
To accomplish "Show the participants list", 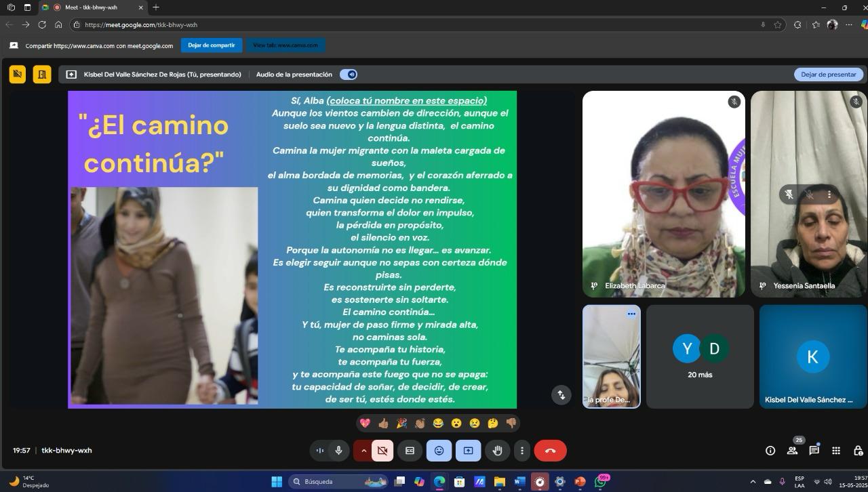I will [x=792, y=451].
